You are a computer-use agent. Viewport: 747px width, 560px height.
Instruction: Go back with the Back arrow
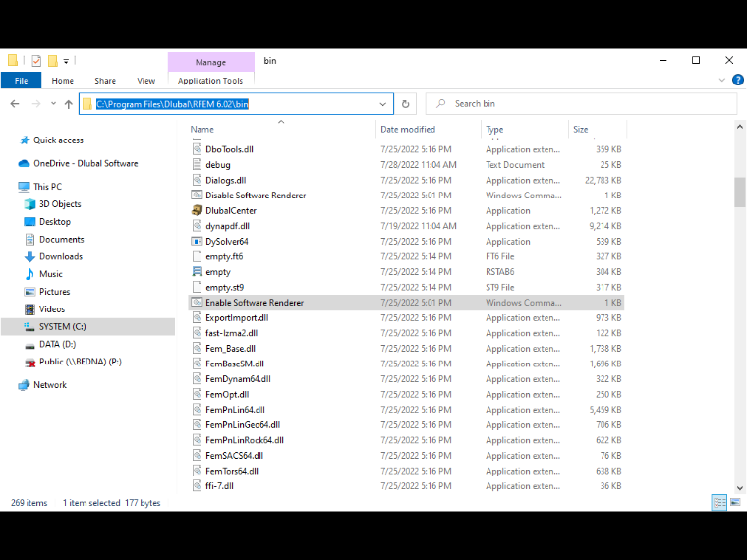(x=15, y=104)
